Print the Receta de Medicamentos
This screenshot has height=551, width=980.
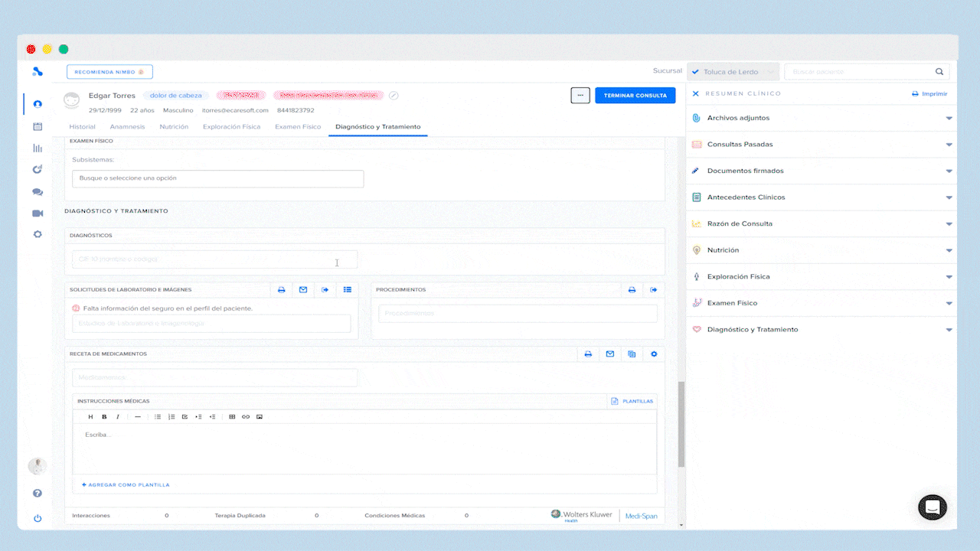pos(588,354)
